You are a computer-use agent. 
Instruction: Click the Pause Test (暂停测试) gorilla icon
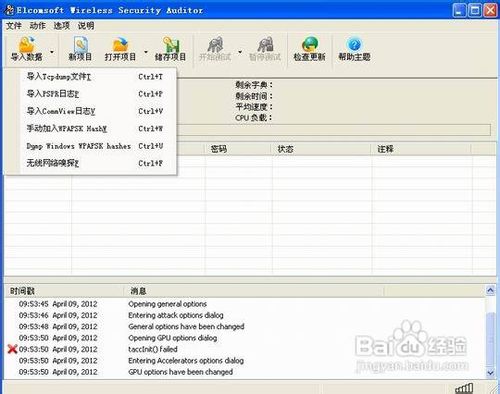point(265,49)
